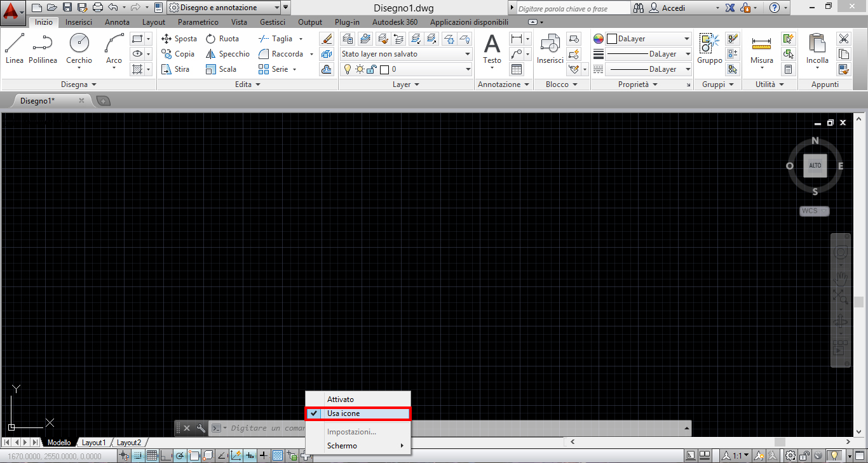Switch to the Layout1 tab
Image resolution: width=868 pixels, height=463 pixels.
click(x=93, y=442)
